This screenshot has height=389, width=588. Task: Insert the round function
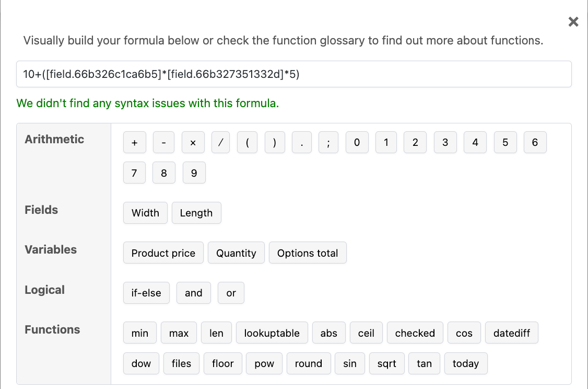click(x=309, y=363)
